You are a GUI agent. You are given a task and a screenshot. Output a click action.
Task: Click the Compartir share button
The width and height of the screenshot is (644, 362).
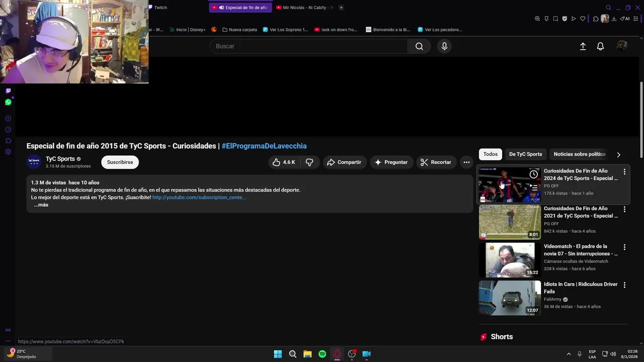(344, 162)
